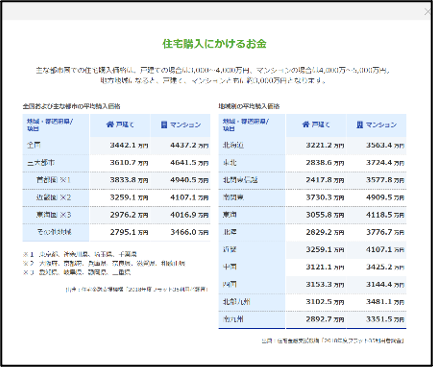434x368 pixels.
Task: Select the 北陸 row label
Action: click(230, 232)
